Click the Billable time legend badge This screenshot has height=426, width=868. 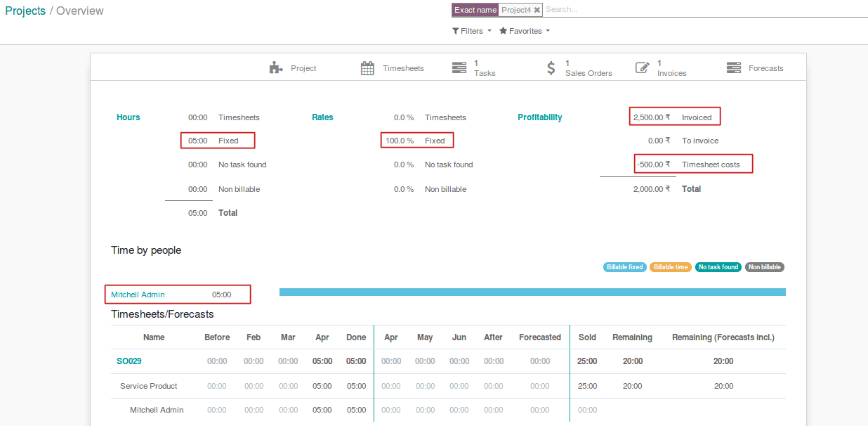coord(671,267)
